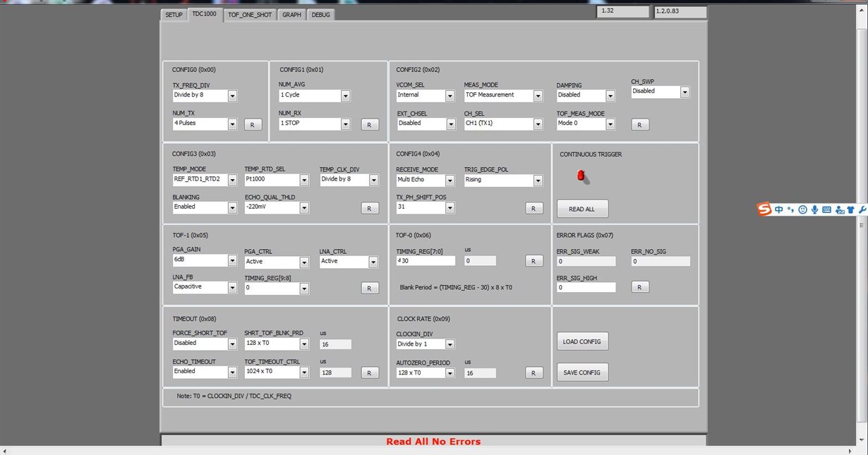Click the shirt skin icon
Viewport: 868px width, 455px height.
coord(850,210)
